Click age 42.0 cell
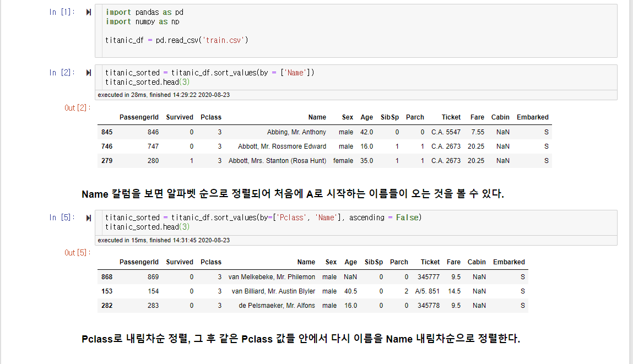The width and height of the screenshot is (633, 364). [x=366, y=132]
